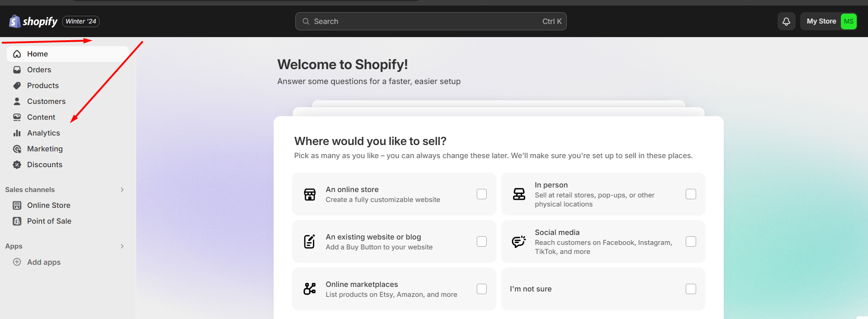Click the Discounts sidebar icon

click(17, 164)
